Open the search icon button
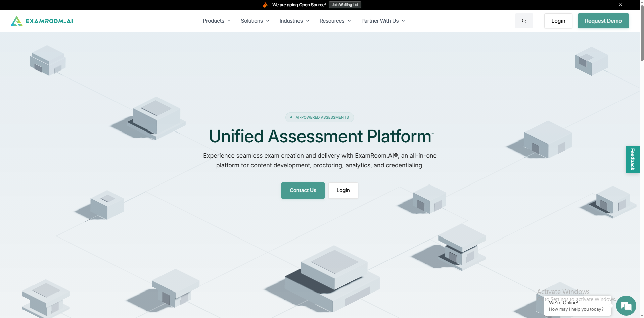Viewport: 644px width, 318px height. click(524, 21)
